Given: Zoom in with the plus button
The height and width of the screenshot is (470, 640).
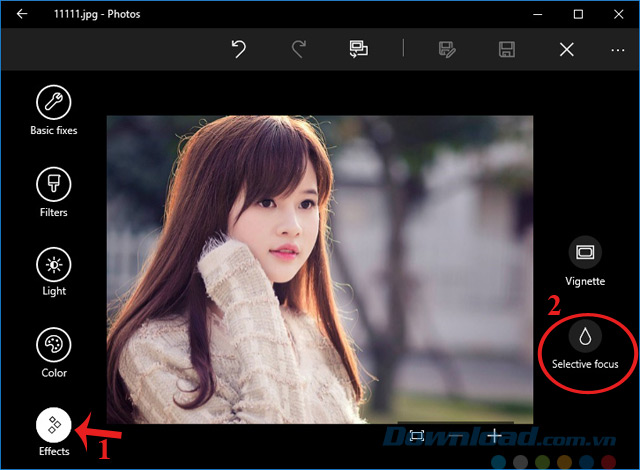Looking at the screenshot, I should click(494, 435).
